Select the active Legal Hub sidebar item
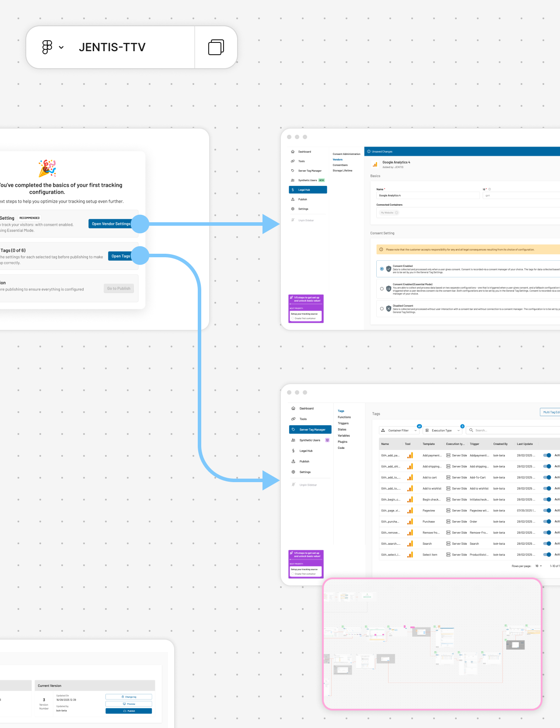 point(308,190)
